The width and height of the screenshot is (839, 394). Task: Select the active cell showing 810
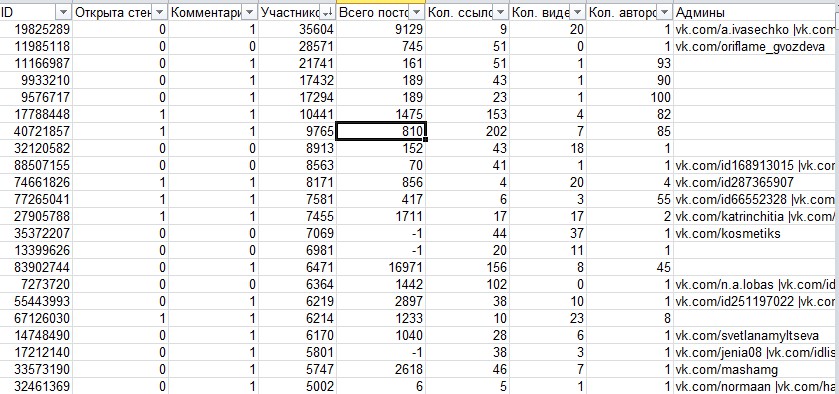pyautogui.click(x=381, y=131)
